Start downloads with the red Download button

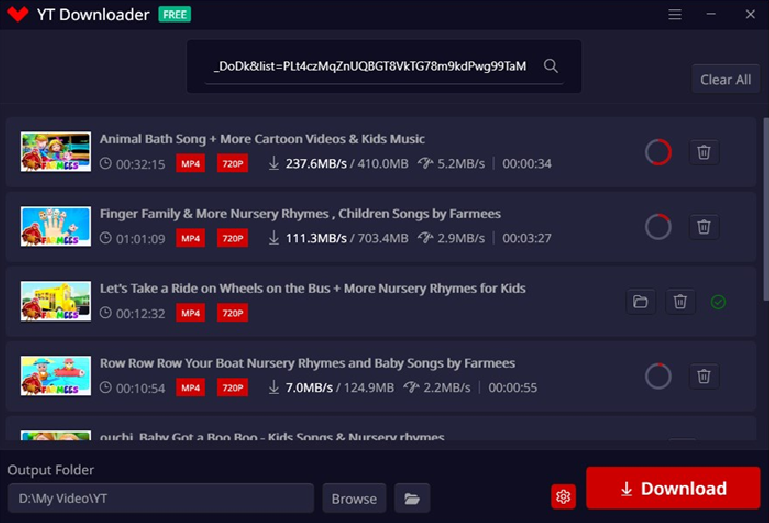673,488
